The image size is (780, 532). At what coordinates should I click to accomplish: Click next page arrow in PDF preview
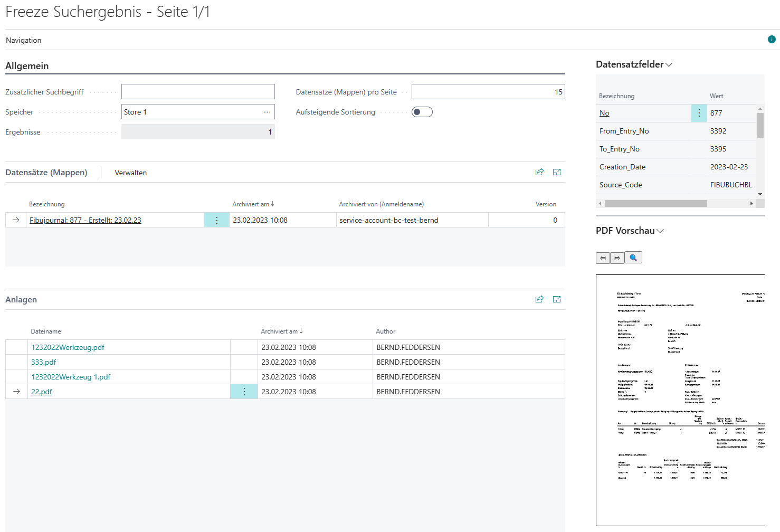click(x=617, y=258)
